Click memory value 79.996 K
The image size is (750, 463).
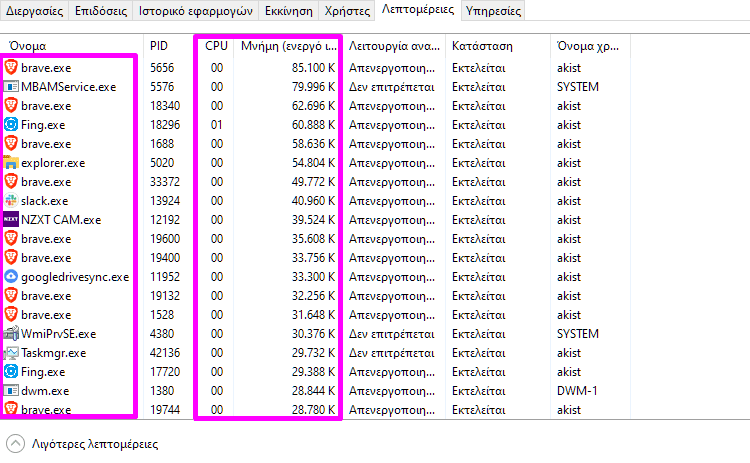tap(313, 87)
